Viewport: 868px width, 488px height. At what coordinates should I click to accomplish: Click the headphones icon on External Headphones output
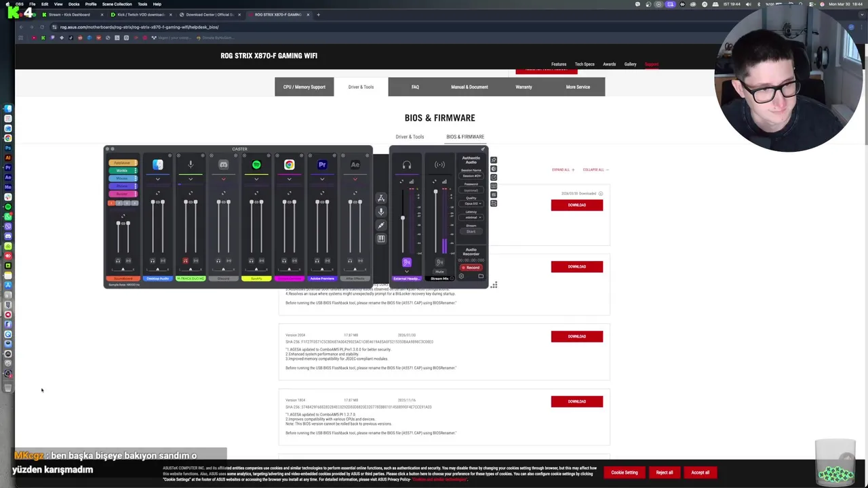pyautogui.click(x=406, y=165)
